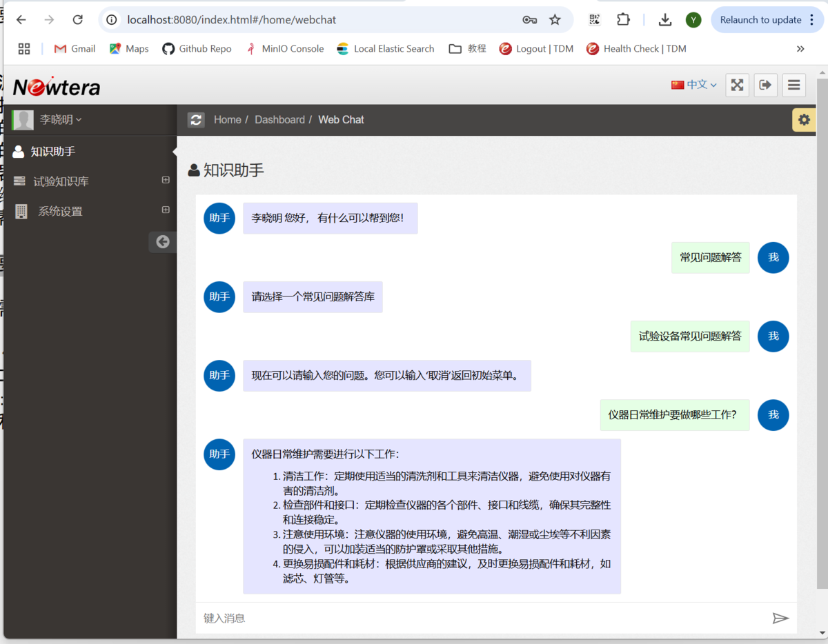Viewport: 828px width, 644px height.
Task: Toggle fullscreen mode icon in header
Action: tap(738, 85)
